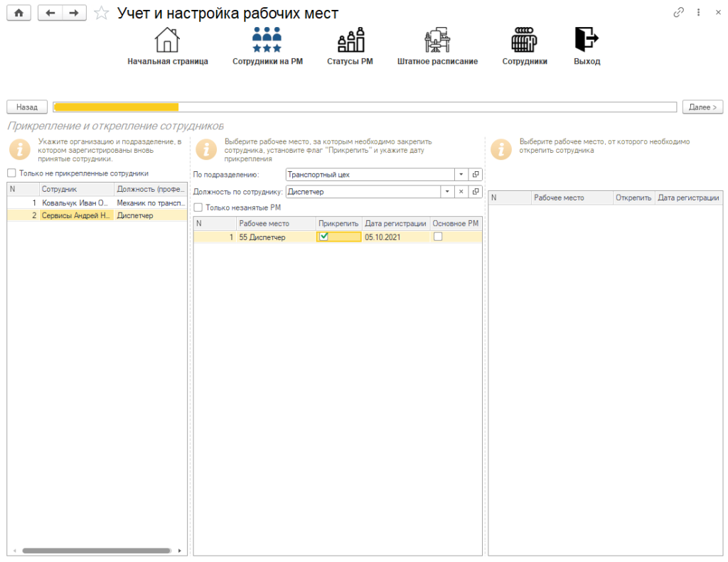Viewport: 728px width, 562px height.
Task: Add page to favorites with star icon
Action: [x=102, y=13]
